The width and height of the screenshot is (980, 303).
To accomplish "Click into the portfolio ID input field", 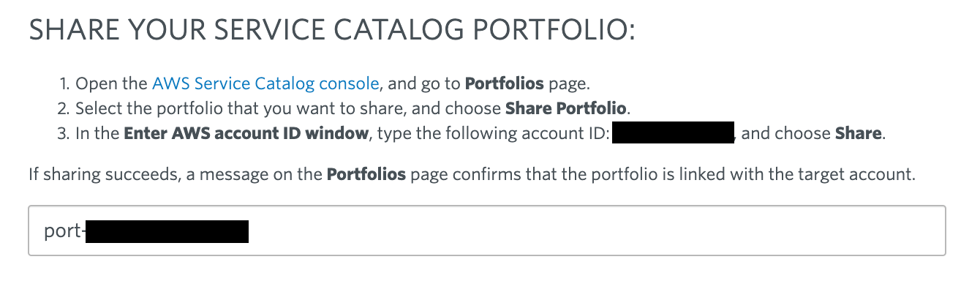I will [x=487, y=231].
